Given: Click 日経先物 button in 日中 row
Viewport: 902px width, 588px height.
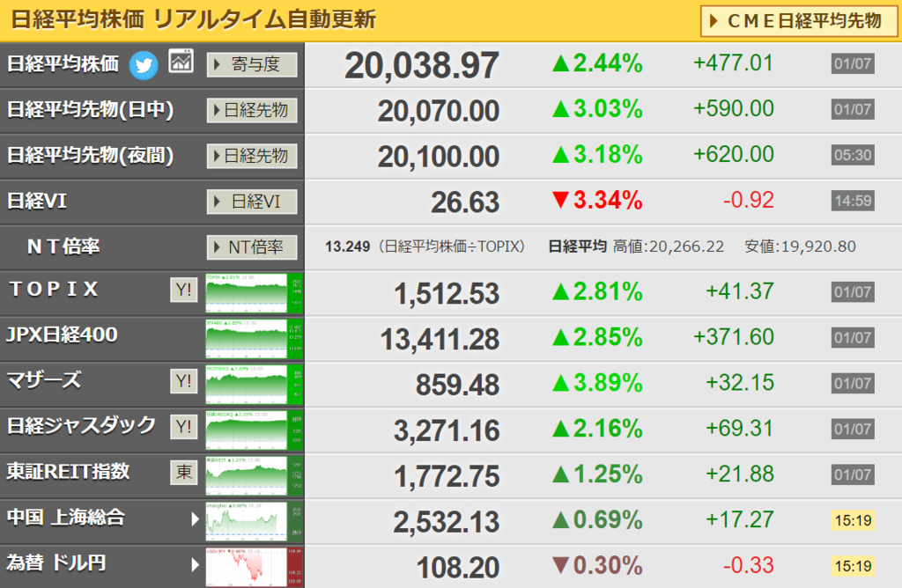Looking at the screenshot, I should (x=252, y=110).
